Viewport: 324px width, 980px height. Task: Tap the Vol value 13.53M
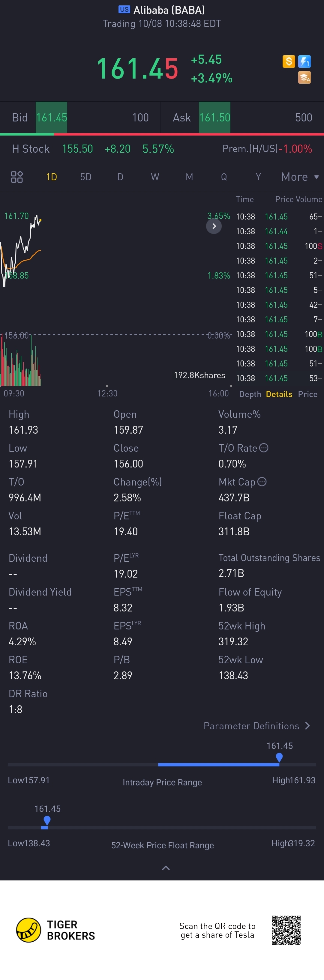click(x=25, y=531)
